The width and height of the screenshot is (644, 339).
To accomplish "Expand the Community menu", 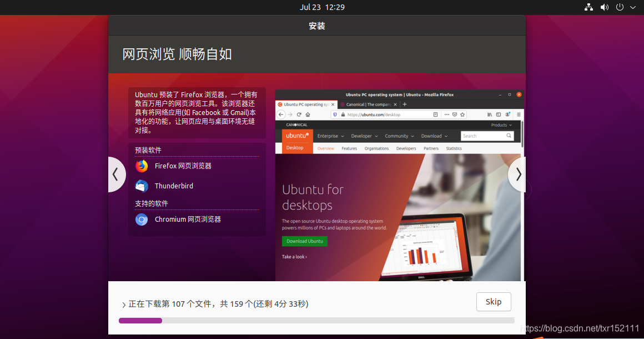I will click(399, 136).
